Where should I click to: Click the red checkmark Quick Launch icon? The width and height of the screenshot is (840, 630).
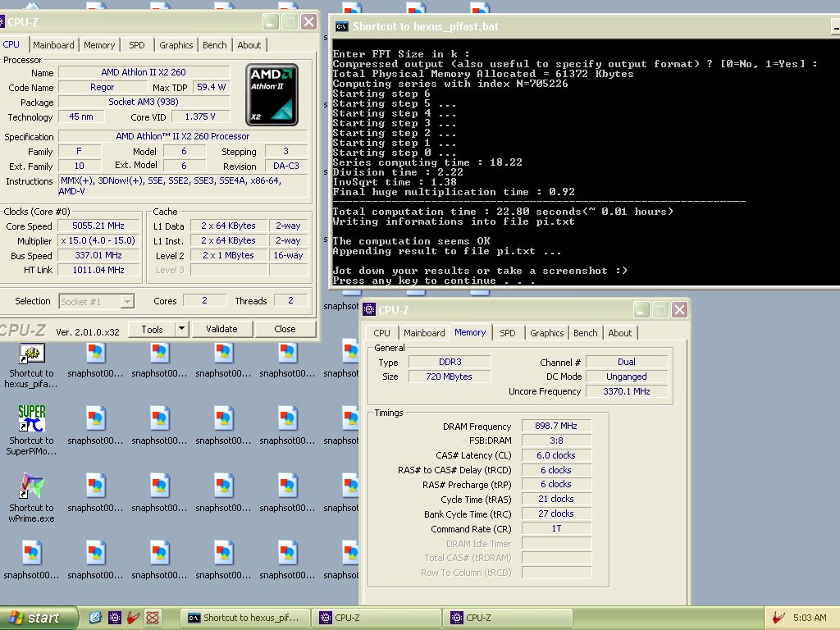coord(134,618)
